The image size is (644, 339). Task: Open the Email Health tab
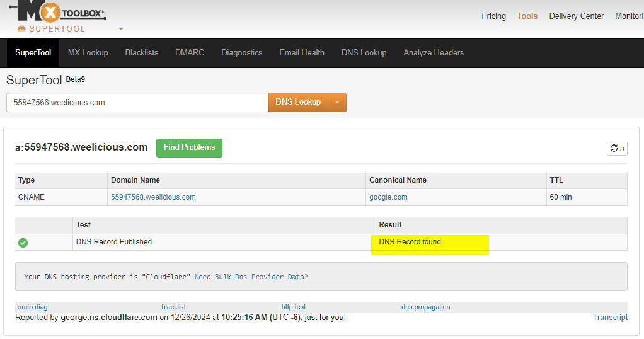pos(302,53)
